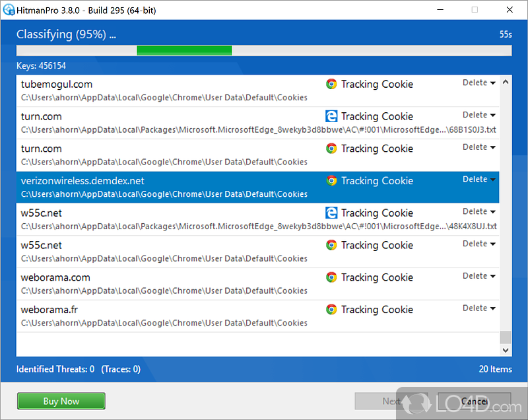
Task: Click Edge icon on first turn.com row
Action: (331, 116)
